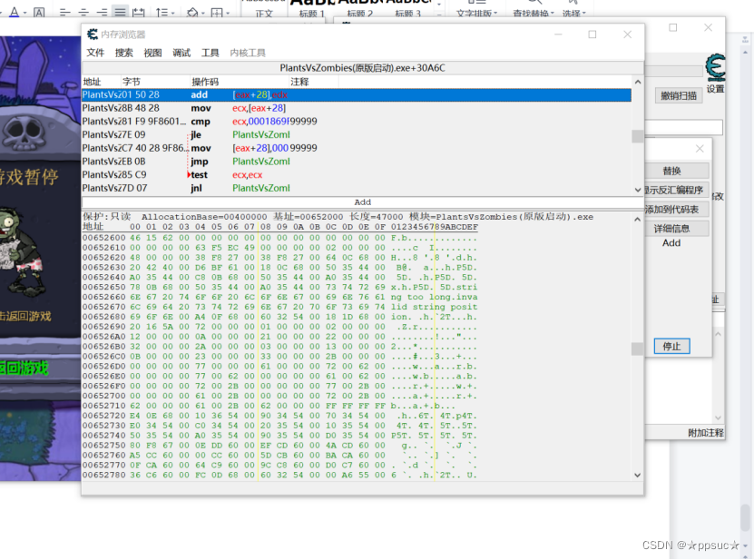Screen dimensions: 754x560
Task: Open the shading dropdown arrow
Action: [x=203, y=13]
